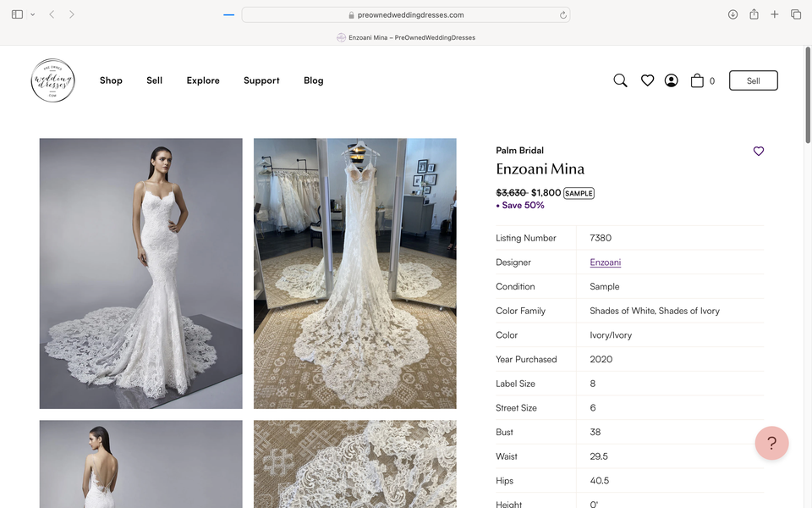Open the model back-view dress photo
812x508 pixels.
click(141, 464)
